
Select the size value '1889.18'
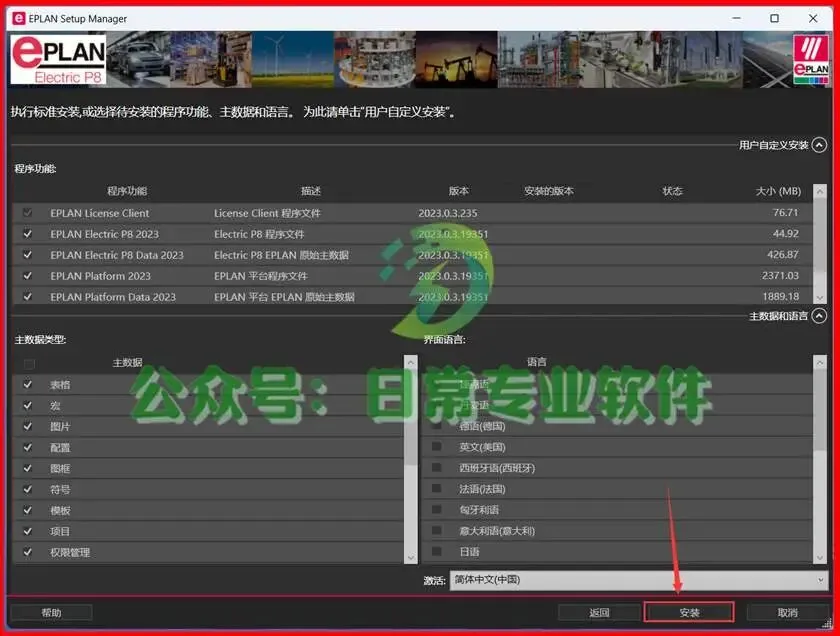tap(781, 296)
